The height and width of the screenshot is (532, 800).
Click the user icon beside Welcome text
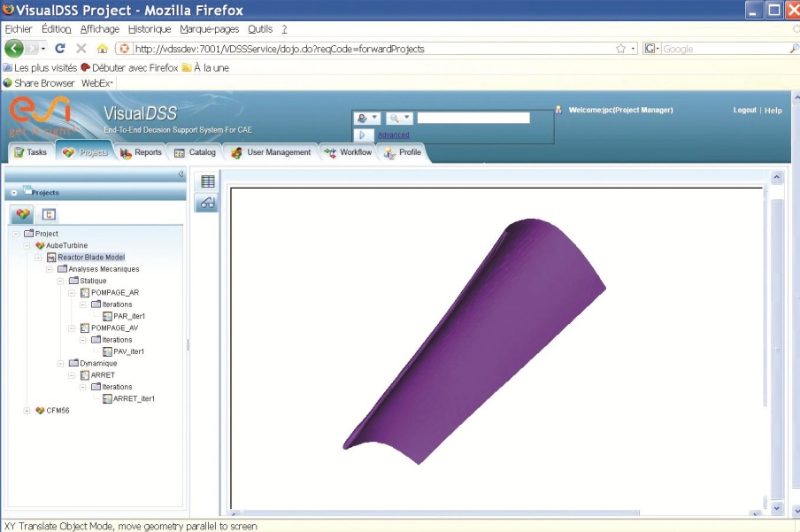point(558,110)
